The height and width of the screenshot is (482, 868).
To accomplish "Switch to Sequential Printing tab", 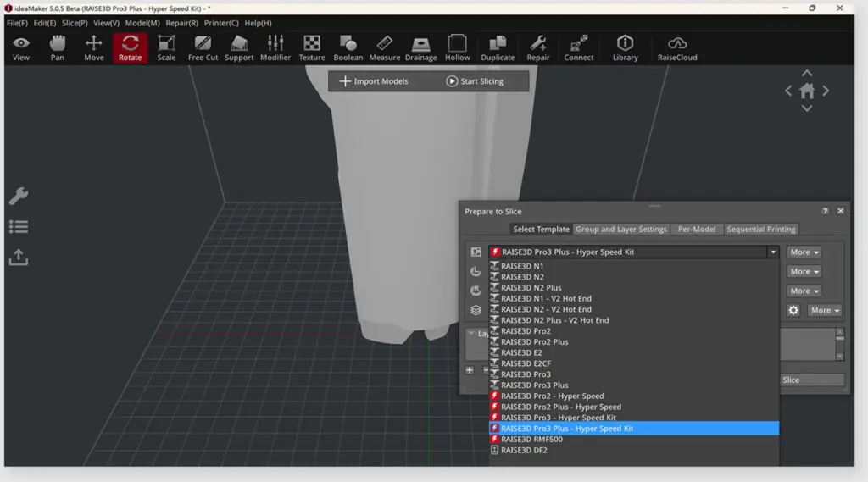I will tap(761, 229).
